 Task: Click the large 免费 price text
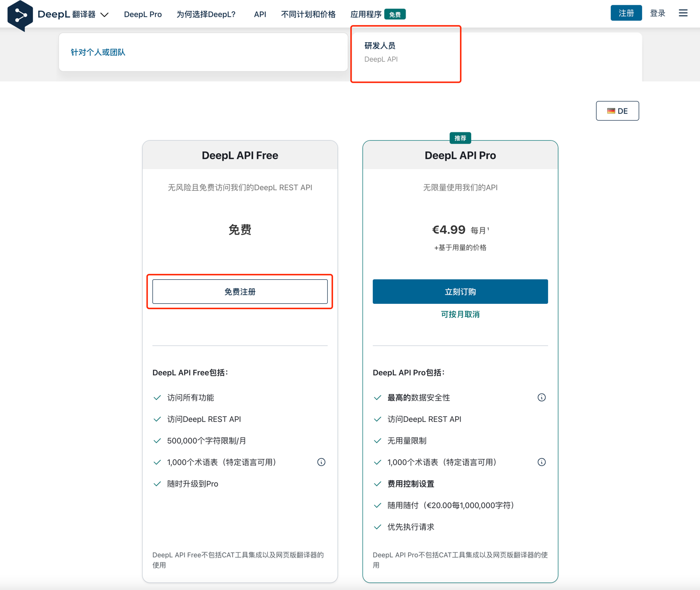240,229
